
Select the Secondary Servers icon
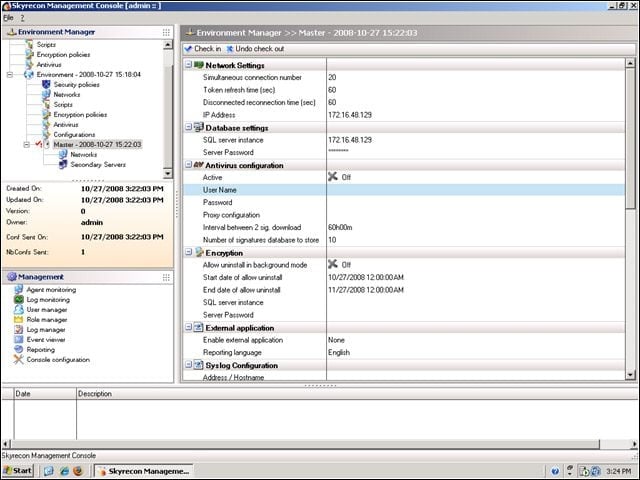(63, 164)
